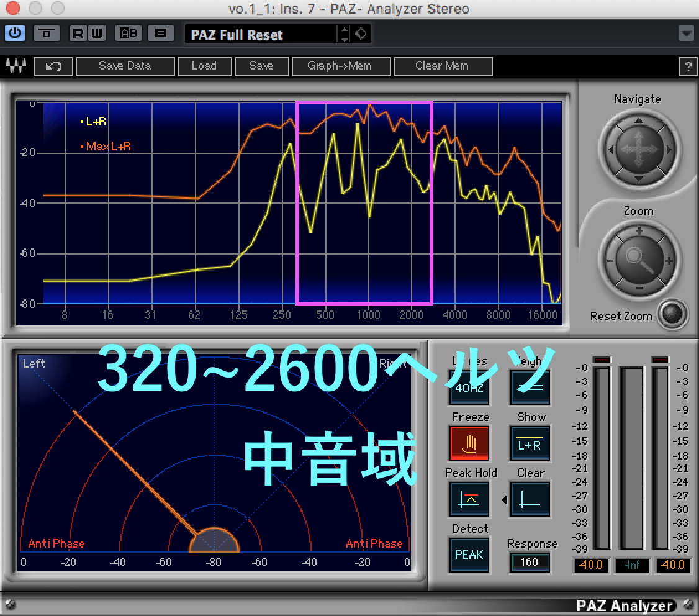The width and height of the screenshot is (699, 616).
Task: Switch A/B comparison setting
Action: click(x=129, y=33)
